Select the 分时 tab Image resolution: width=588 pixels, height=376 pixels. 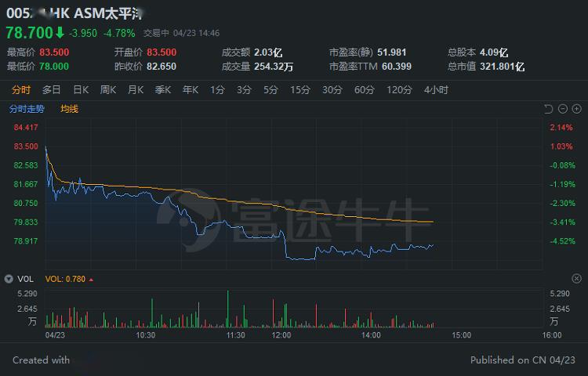coord(21,90)
